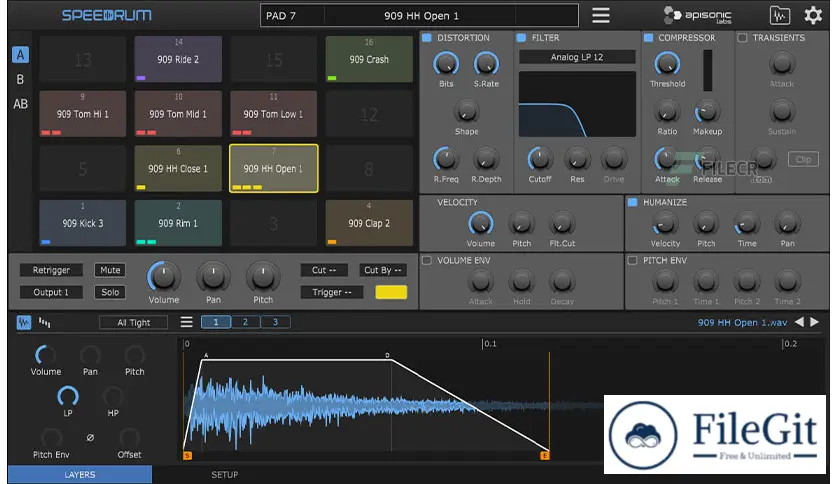
Task: Click the compressor Makeup knob
Action: tap(707, 112)
